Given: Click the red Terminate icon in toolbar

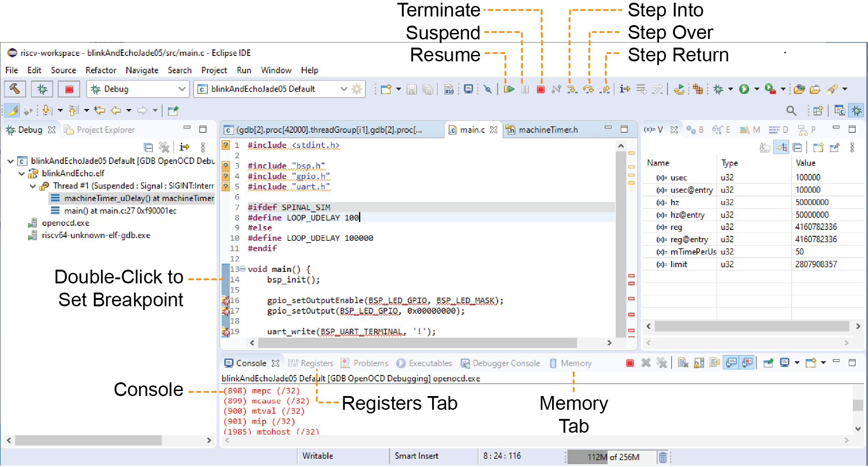Looking at the screenshot, I should pyautogui.click(x=541, y=89).
